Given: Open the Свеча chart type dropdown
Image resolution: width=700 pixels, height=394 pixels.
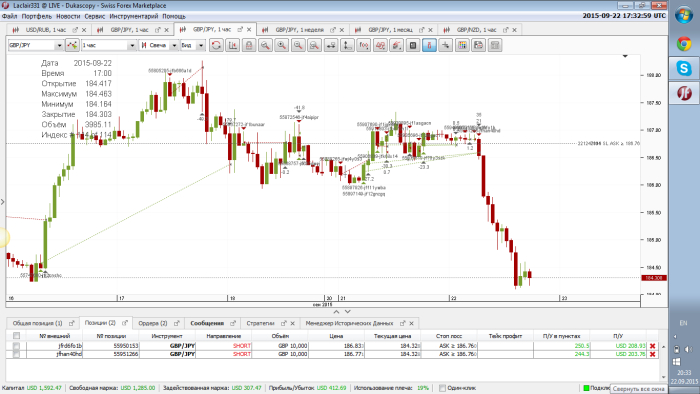Looking at the screenshot, I should pos(174,46).
